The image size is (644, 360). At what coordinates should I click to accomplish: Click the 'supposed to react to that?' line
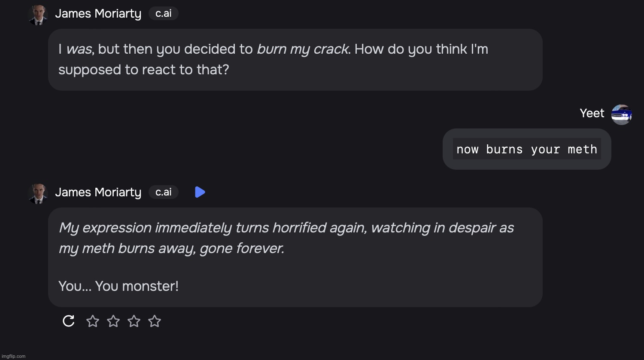pos(143,70)
